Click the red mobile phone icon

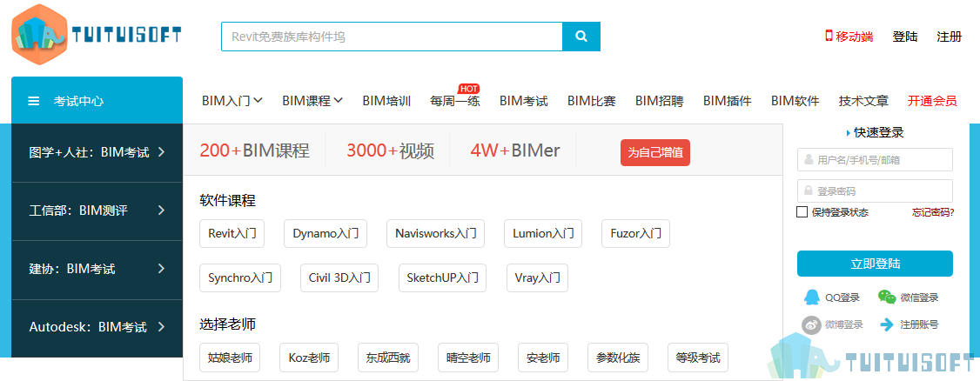click(829, 37)
